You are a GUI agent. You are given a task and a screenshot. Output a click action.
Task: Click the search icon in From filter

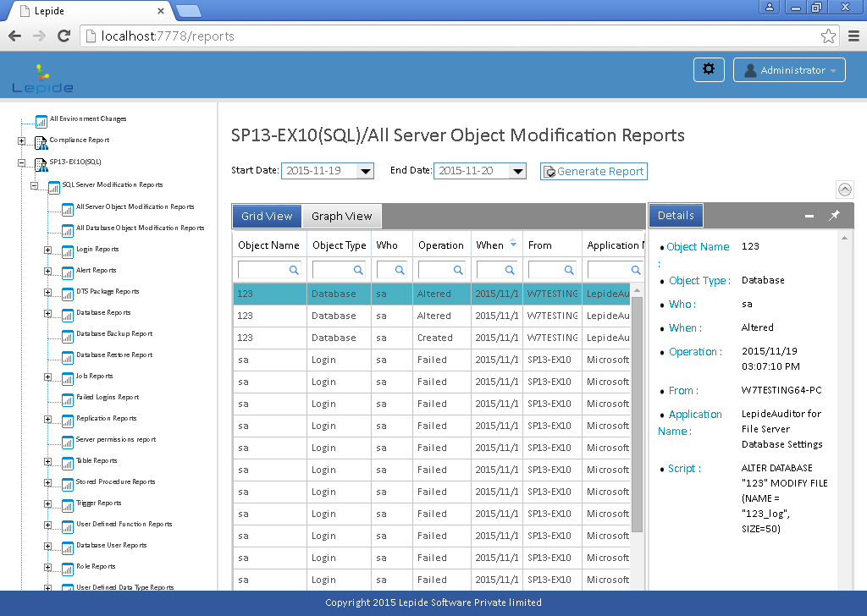(568, 270)
